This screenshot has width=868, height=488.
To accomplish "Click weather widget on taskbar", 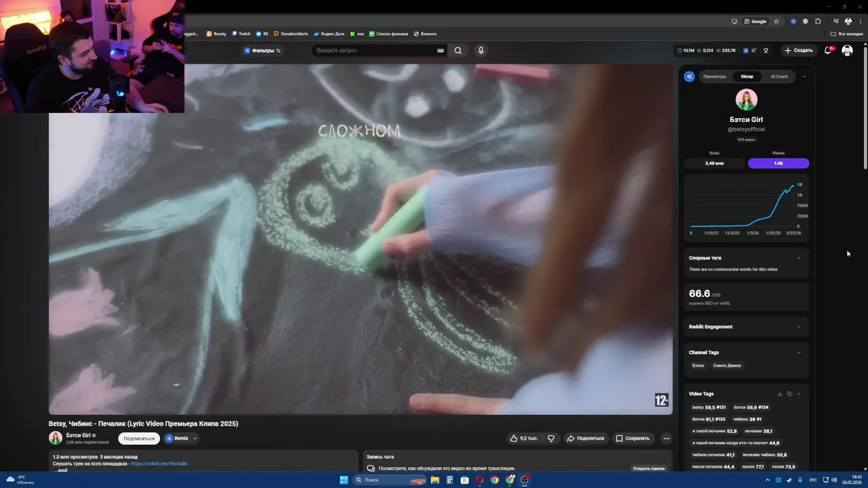I will [x=20, y=480].
